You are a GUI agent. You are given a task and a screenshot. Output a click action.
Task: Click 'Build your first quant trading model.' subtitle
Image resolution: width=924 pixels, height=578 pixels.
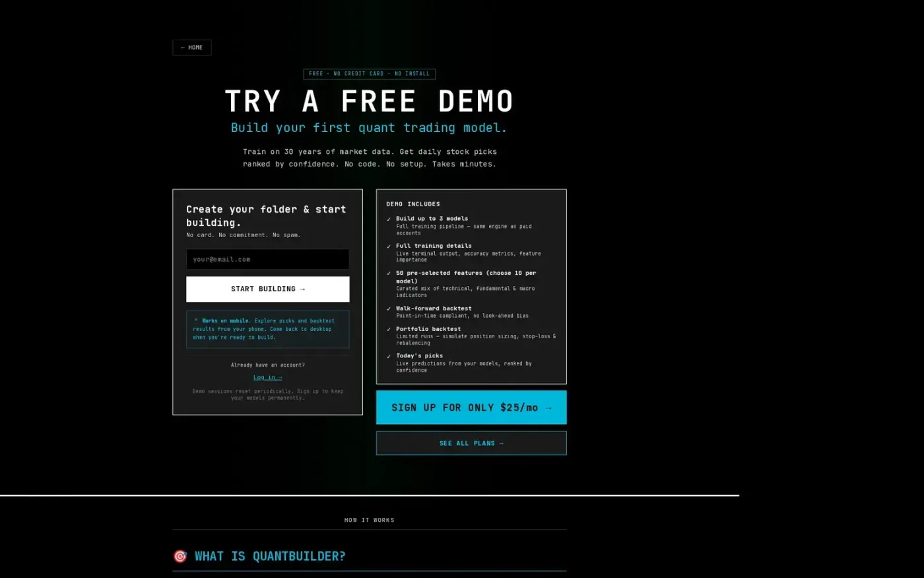(369, 127)
